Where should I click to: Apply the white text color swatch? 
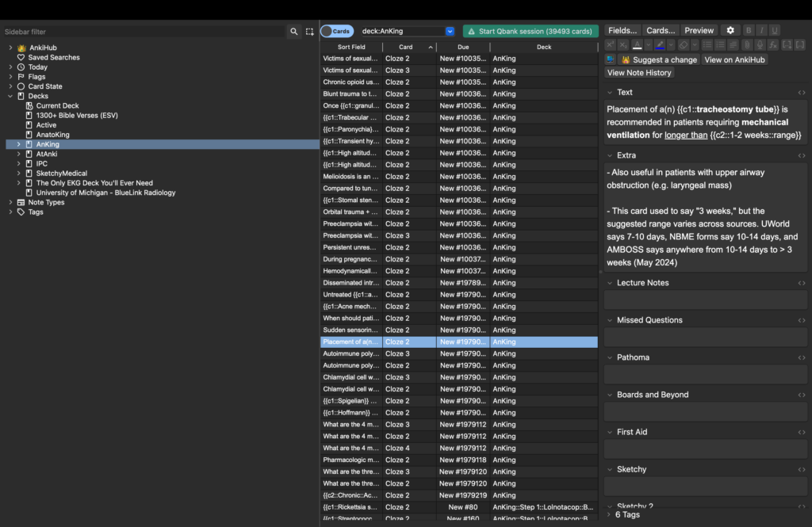point(638,45)
